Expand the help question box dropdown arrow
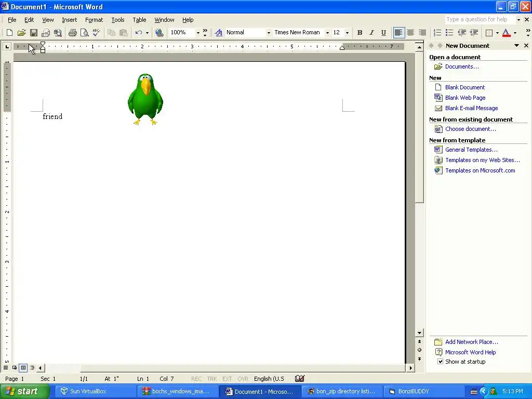 coord(518,20)
